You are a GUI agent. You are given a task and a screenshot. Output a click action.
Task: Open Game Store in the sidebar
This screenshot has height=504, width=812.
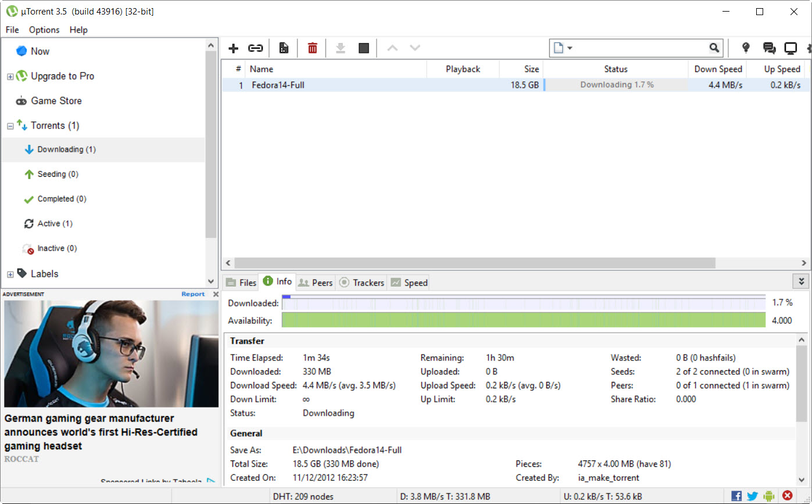[56, 101]
